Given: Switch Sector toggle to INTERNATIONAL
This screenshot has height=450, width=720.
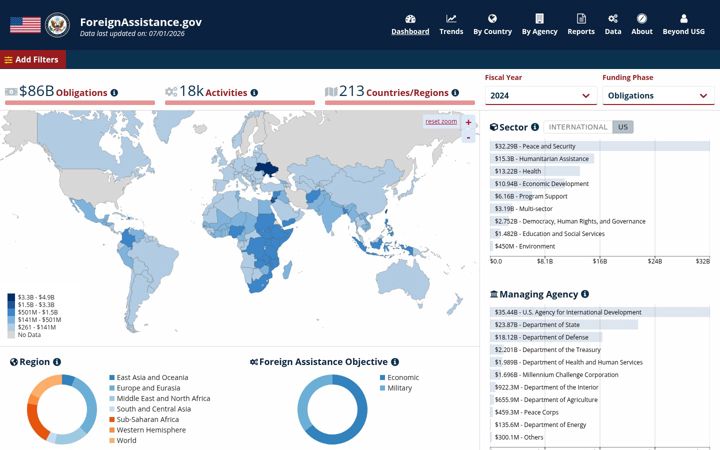Looking at the screenshot, I should point(578,127).
